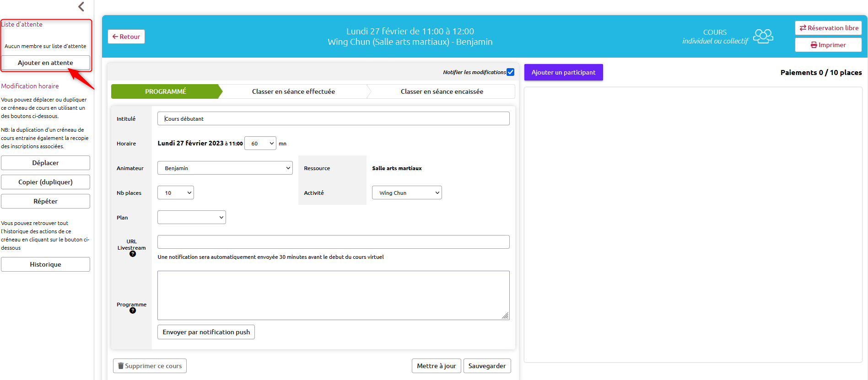Click the group people icon in header
The width and height of the screenshot is (868, 380).
(x=763, y=36)
